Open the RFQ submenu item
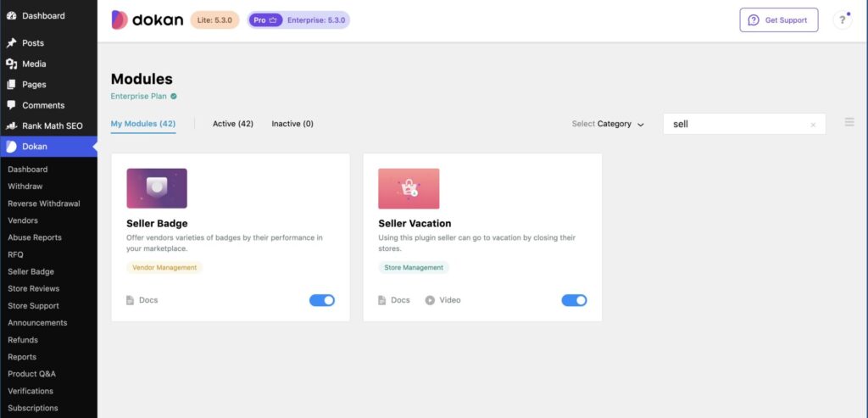The width and height of the screenshot is (868, 418). pyautogui.click(x=15, y=254)
